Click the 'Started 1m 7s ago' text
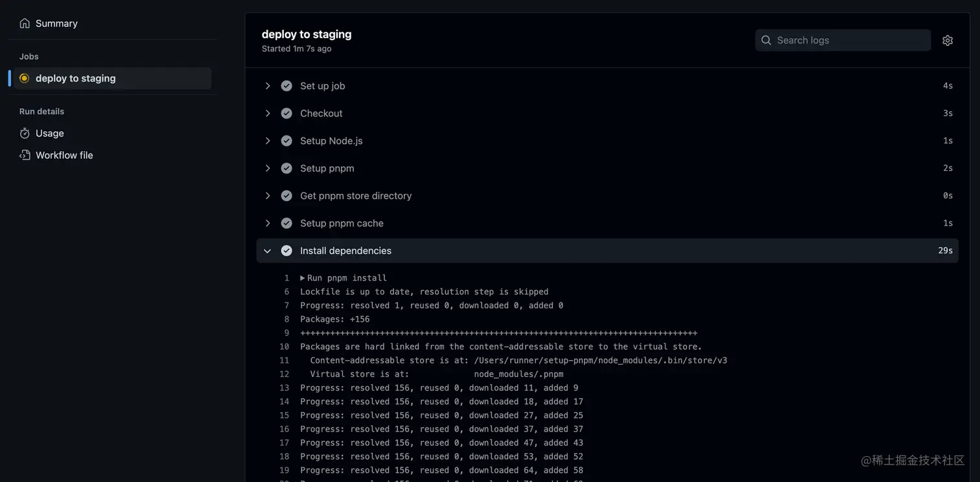Viewport: 980px width, 482px height. (296, 49)
